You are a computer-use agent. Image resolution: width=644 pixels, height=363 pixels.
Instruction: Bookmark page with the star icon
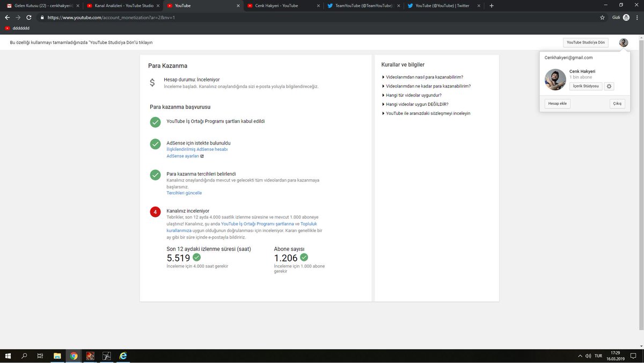pos(602,17)
